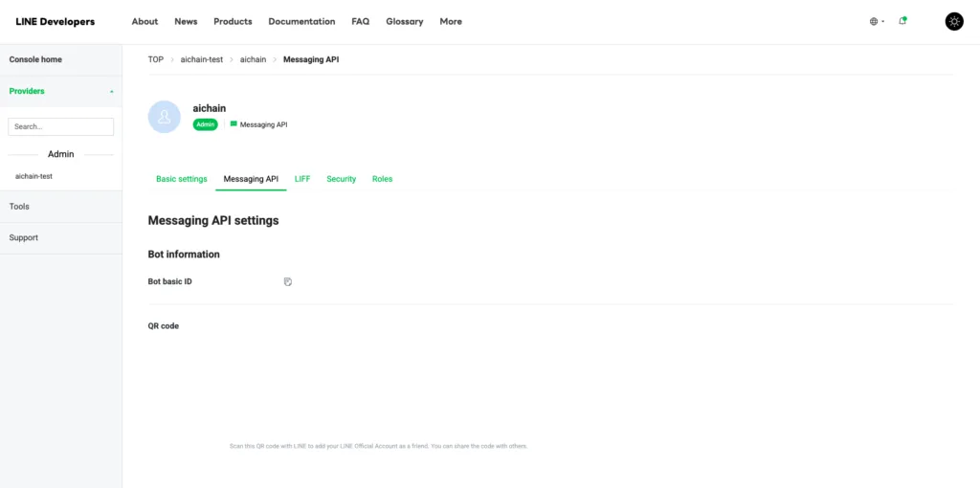
Task: Open the More menu in header
Action: point(451,21)
